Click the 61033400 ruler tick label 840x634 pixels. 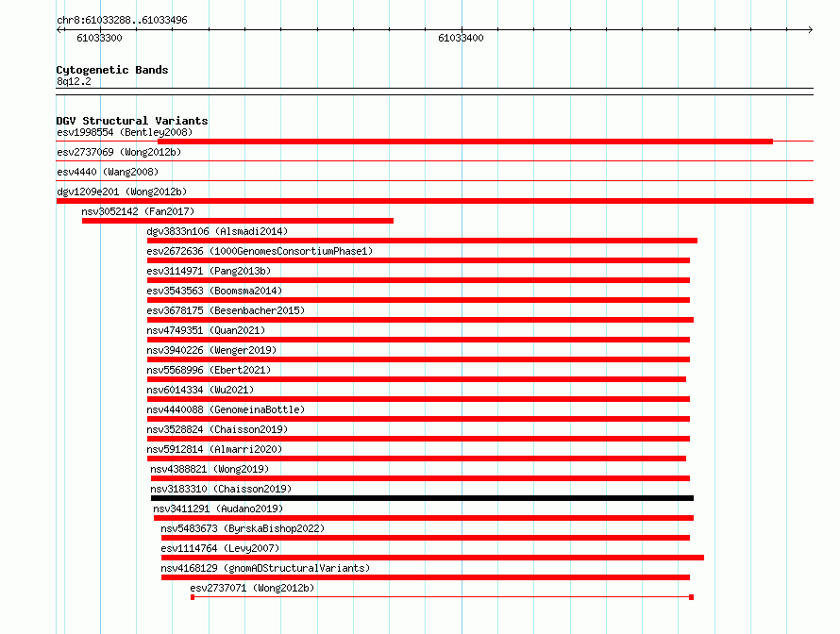click(x=461, y=38)
